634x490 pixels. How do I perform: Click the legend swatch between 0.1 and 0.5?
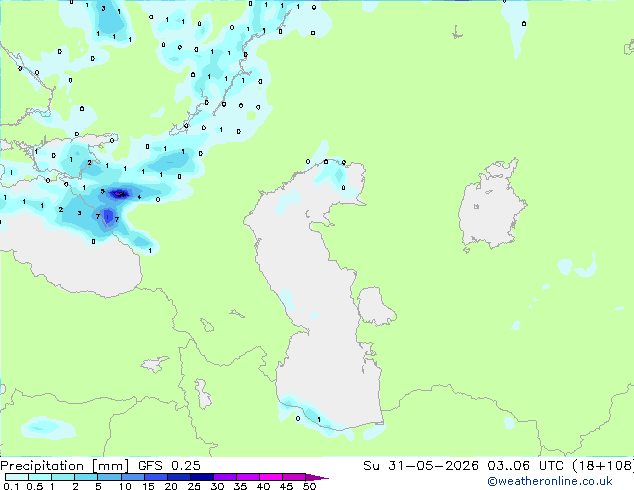(x=17, y=477)
